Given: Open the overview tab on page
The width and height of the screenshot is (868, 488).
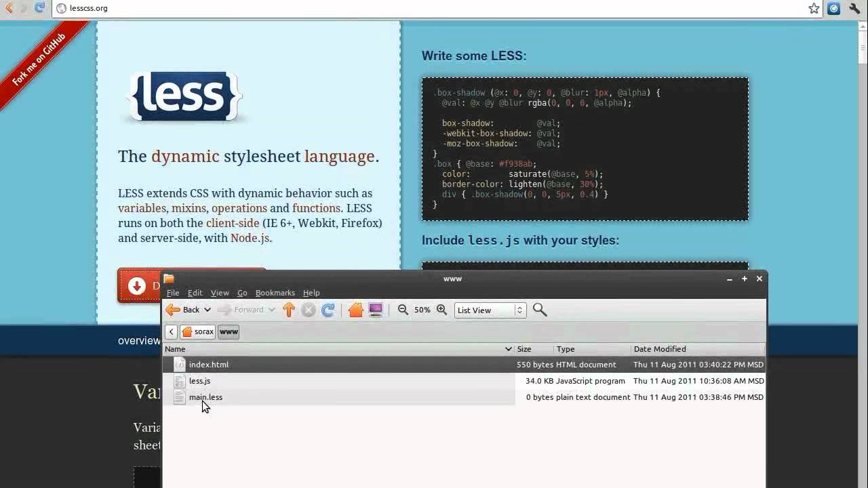Looking at the screenshot, I should pyautogui.click(x=139, y=341).
